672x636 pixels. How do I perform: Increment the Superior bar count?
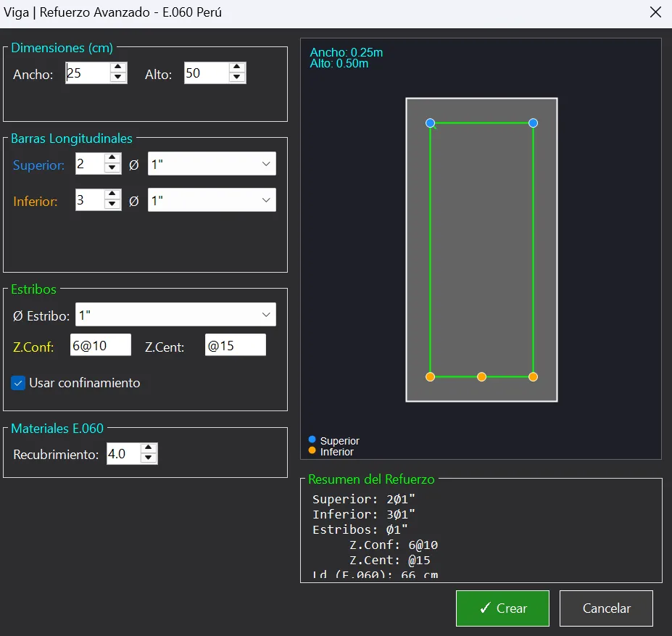[x=112, y=158]
